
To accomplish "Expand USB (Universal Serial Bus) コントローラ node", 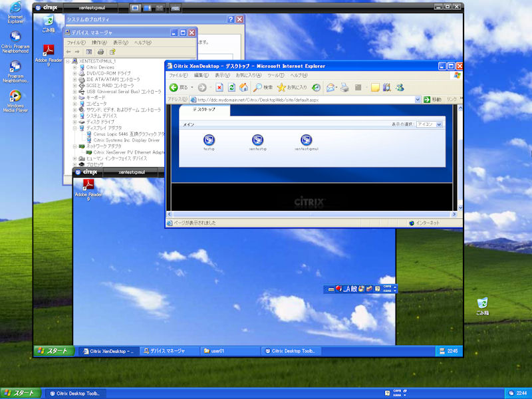I will (74, 92).
